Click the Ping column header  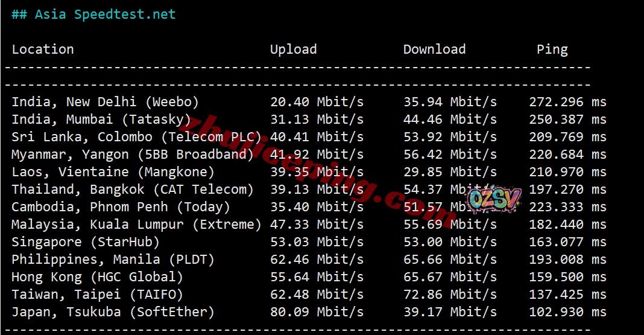(x=552, y=49)
